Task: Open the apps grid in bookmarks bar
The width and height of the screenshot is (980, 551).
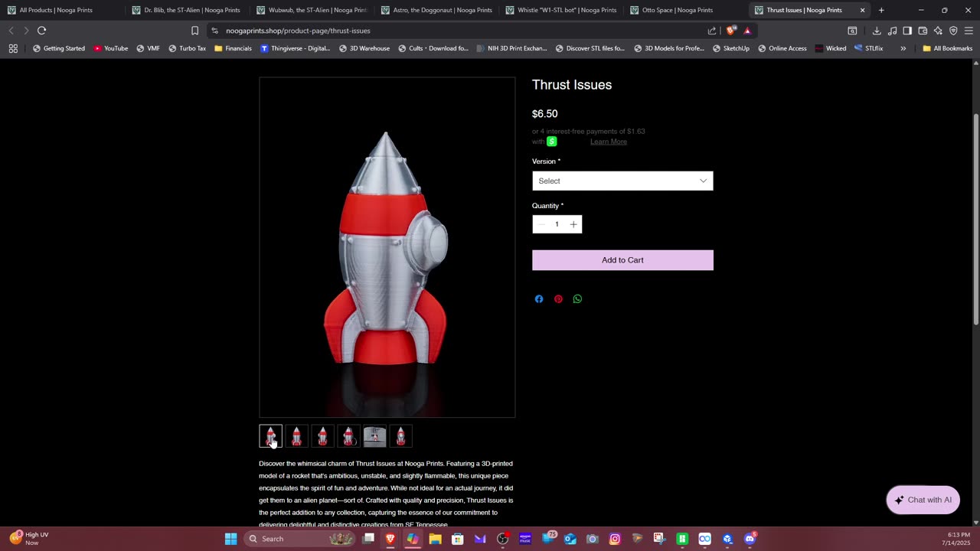Action: point(13,48)
